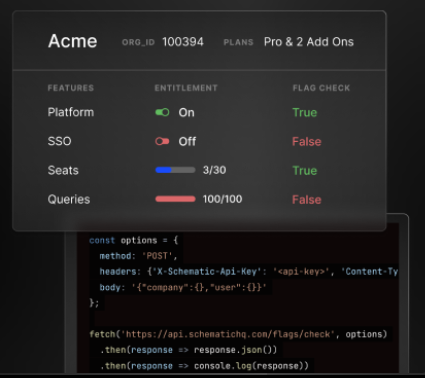Click the True flag check for Seats
Screen dimensions: 425x378
click(305, 171)
